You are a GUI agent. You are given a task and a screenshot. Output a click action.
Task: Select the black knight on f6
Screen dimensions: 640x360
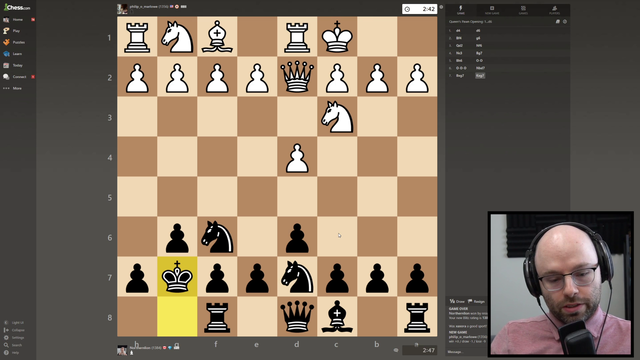[217, 237]
